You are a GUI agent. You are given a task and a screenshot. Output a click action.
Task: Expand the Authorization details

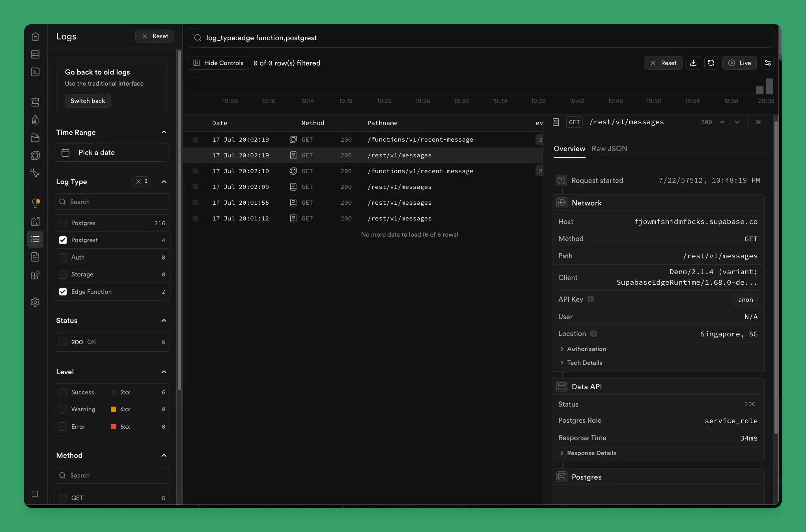click(583, 349)
